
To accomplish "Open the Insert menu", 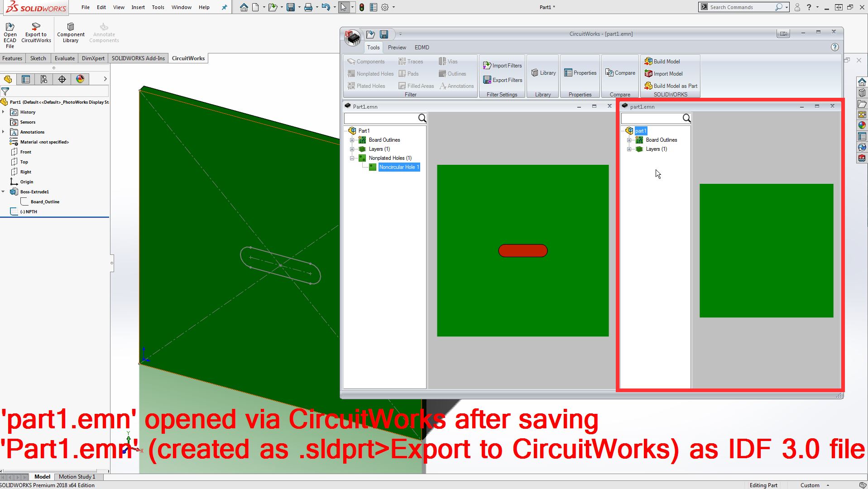I will tap(138, 7).
